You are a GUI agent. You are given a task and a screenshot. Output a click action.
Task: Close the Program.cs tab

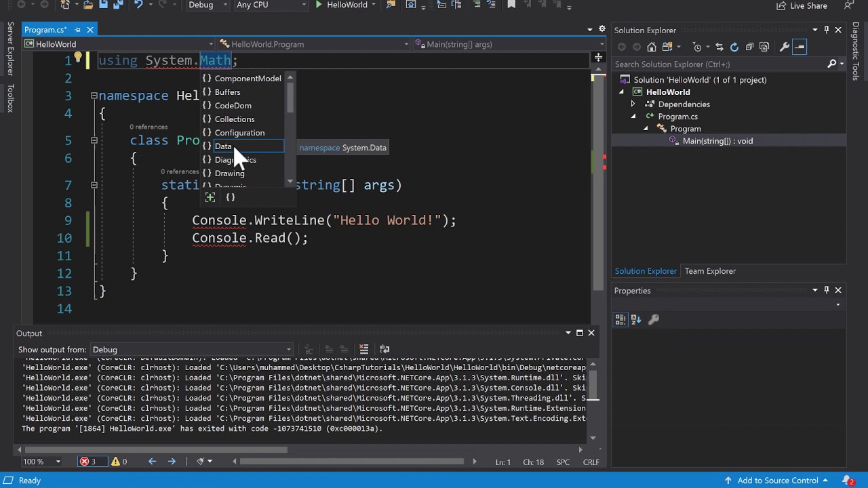90,30
